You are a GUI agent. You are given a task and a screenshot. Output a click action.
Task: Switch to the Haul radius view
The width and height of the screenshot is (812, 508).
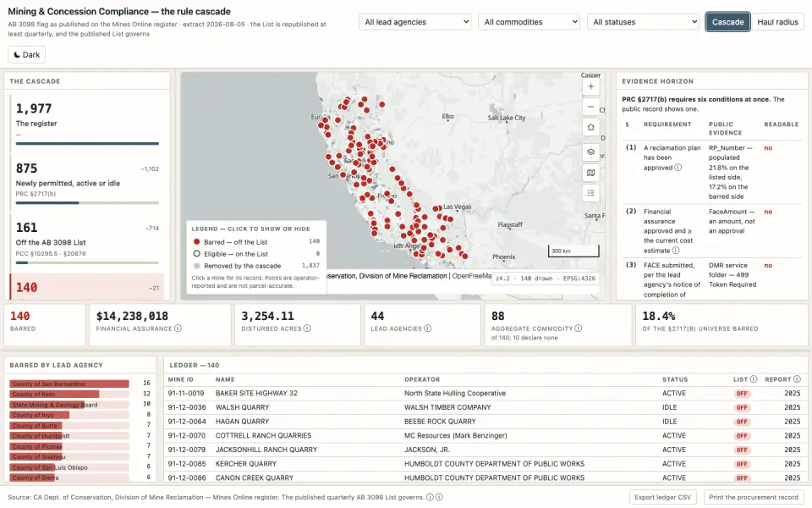pos(777,22)
